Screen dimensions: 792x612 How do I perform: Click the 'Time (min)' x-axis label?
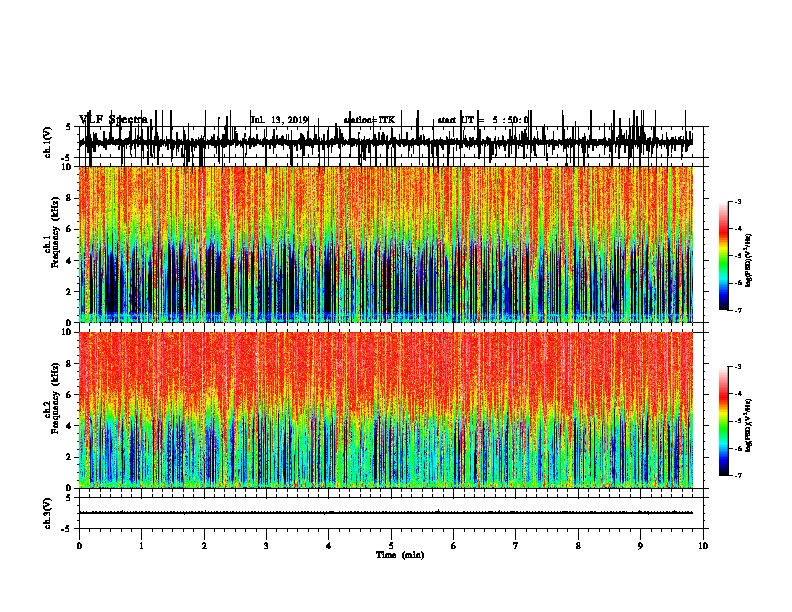coord(400,555)
